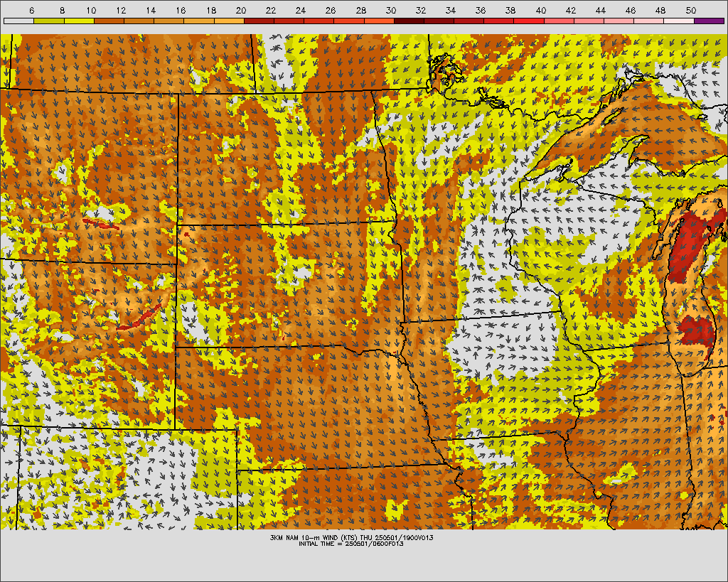Pick the pink swatch between 42 and 44

coord(589,21)
